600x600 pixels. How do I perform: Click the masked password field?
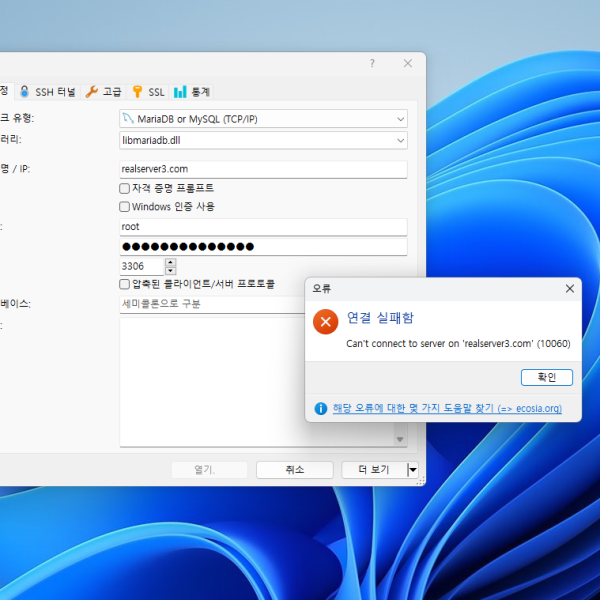click(x=263, y=247)
